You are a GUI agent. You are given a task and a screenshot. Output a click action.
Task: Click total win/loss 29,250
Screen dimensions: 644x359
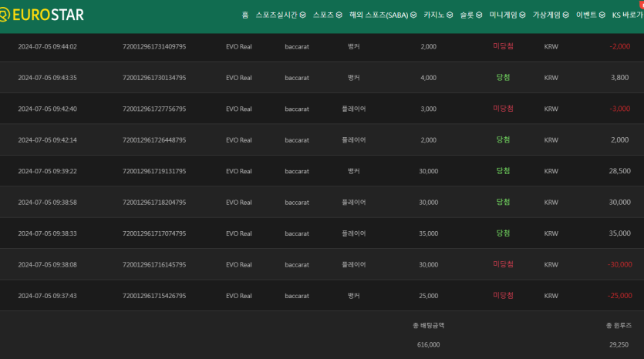(x=619, y=345)
